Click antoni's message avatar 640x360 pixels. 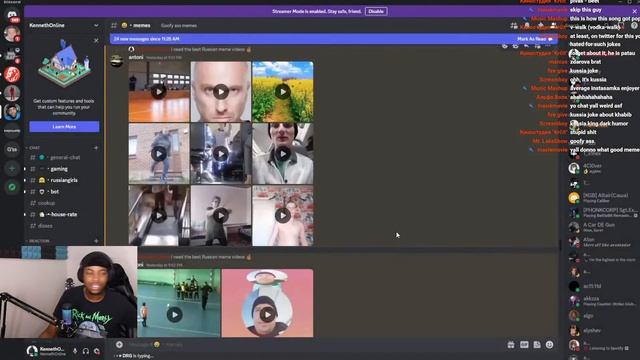[117, 61]
